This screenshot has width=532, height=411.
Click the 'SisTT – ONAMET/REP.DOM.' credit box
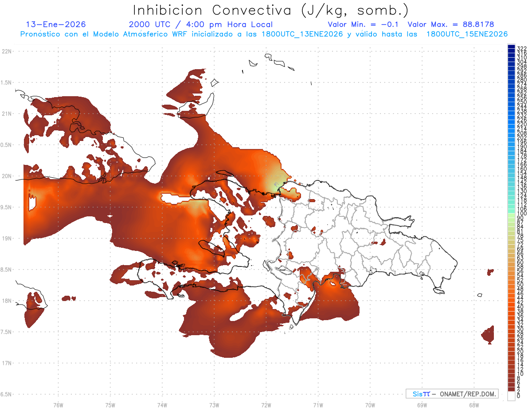(x=452, y=394)
